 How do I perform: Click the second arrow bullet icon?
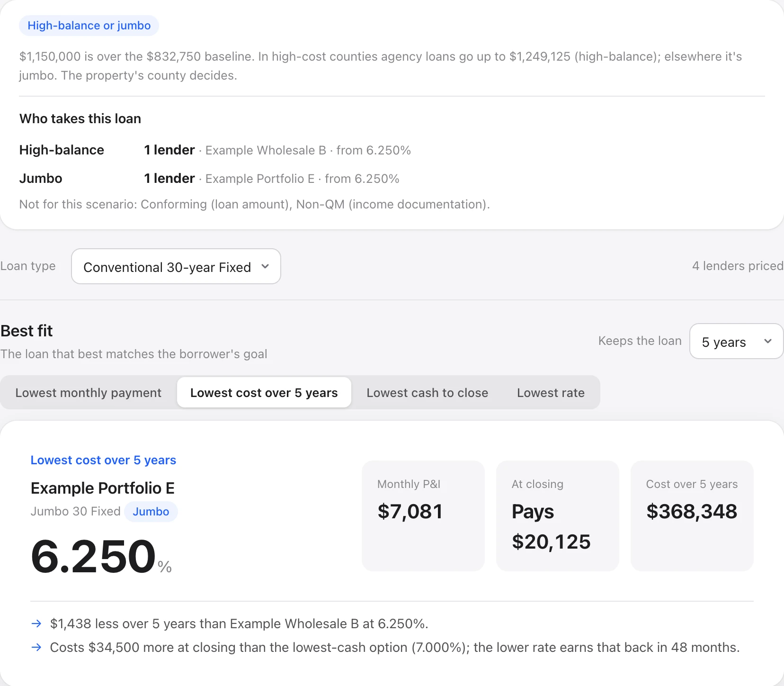pyautogui.click(x=36, y=647)
